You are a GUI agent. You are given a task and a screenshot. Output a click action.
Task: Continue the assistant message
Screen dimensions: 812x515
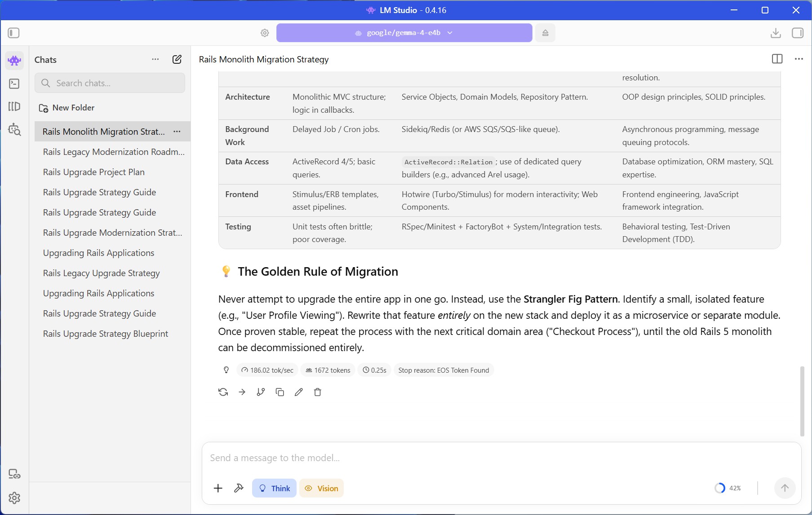click(242, 392)
